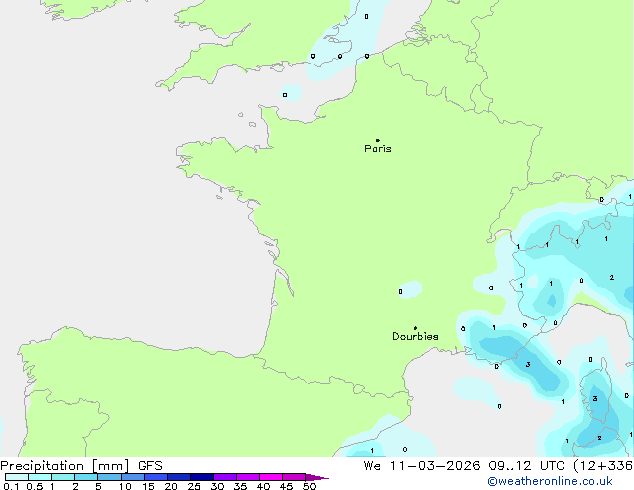Pick the 30–35 mm purple swatch
The height and width of the screenshot is (490, 634).
[x=224, y=477]
